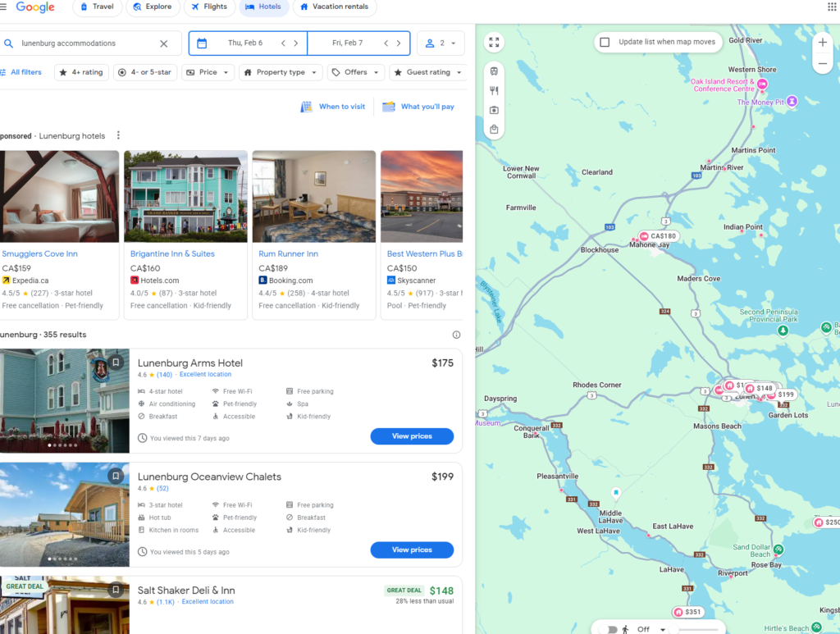The width and height of the screenshot is (840, 634).
Task: Toggle the 4+ rating filter chip
Action: click(x=81, y=72)
